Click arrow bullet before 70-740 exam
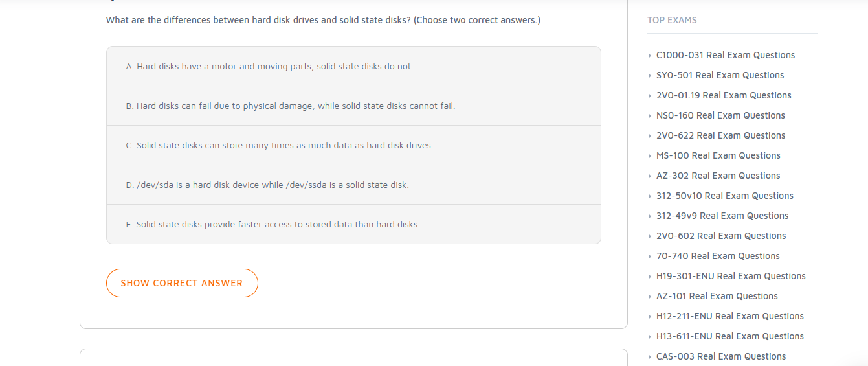The image size is (868, 366). pyautogui.click(x=650, y=257)
